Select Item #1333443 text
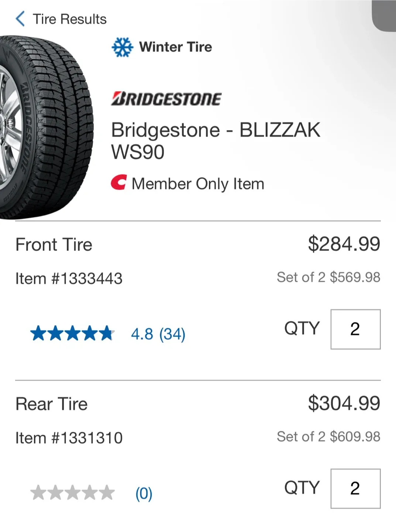Image resolution: width=396 pixels, height=532 pixels. click(69, 278)
